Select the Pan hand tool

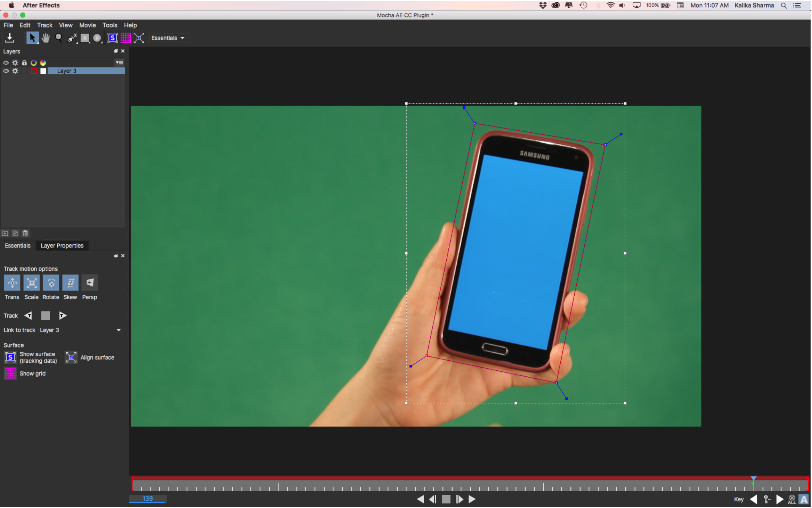pyautogui.click(x=46, y=38)
